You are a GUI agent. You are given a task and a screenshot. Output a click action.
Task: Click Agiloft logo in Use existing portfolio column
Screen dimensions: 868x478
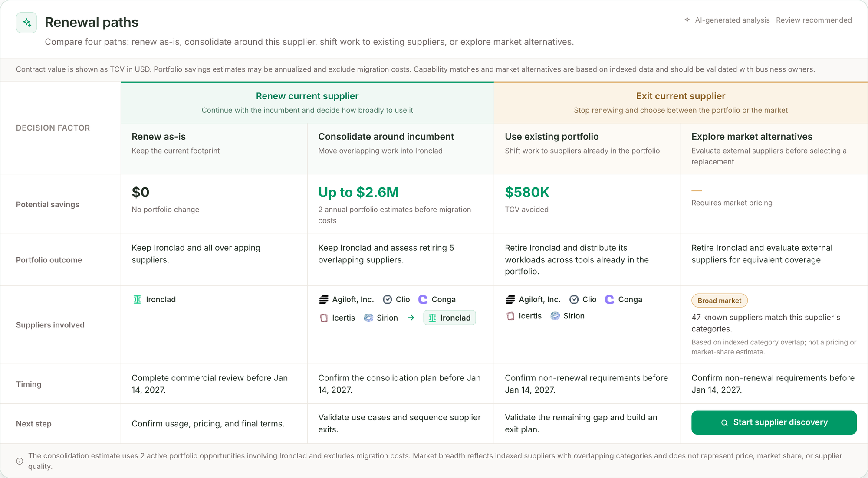tap(510, 299)
